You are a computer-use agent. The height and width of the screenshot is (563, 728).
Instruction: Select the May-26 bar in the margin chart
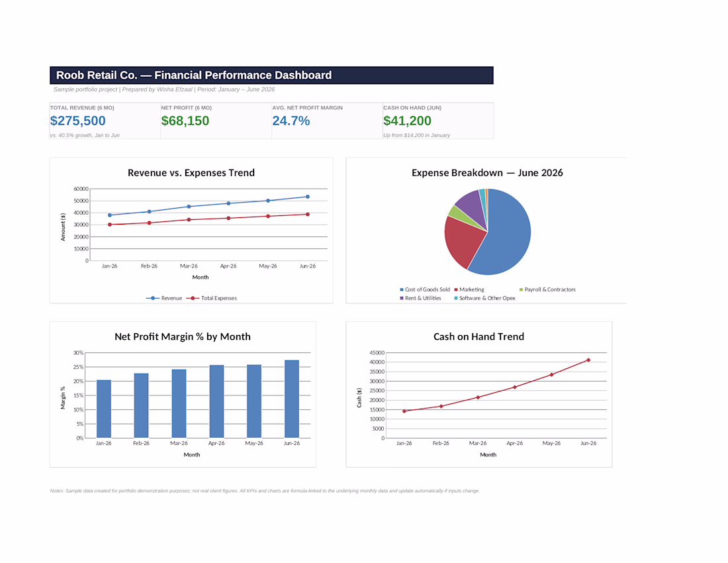[x=254, y=401]
